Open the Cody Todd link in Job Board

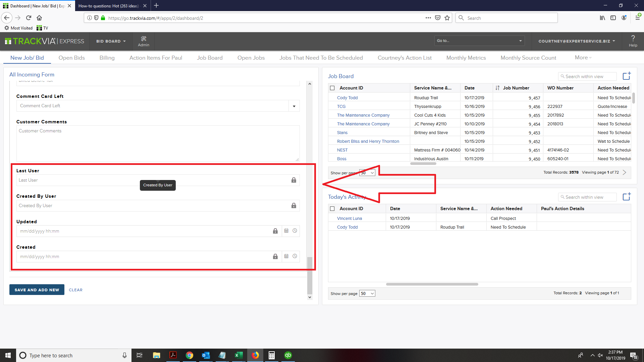(x=347, y=98)
